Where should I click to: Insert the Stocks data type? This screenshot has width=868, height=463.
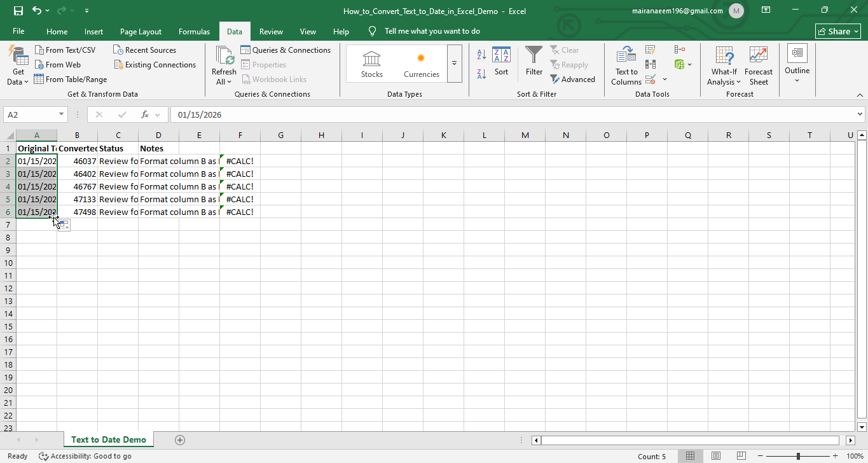[372, 64]
